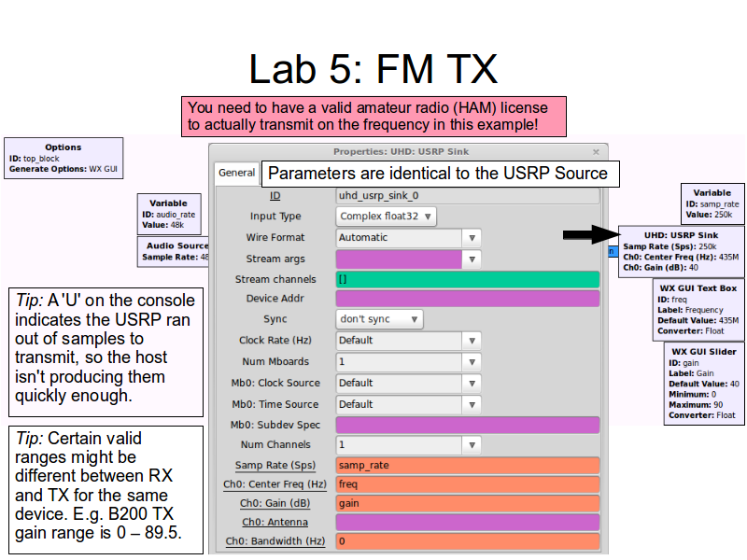
Task: Open the Mb0: Time Source dropdown
Action: point(472,405)
